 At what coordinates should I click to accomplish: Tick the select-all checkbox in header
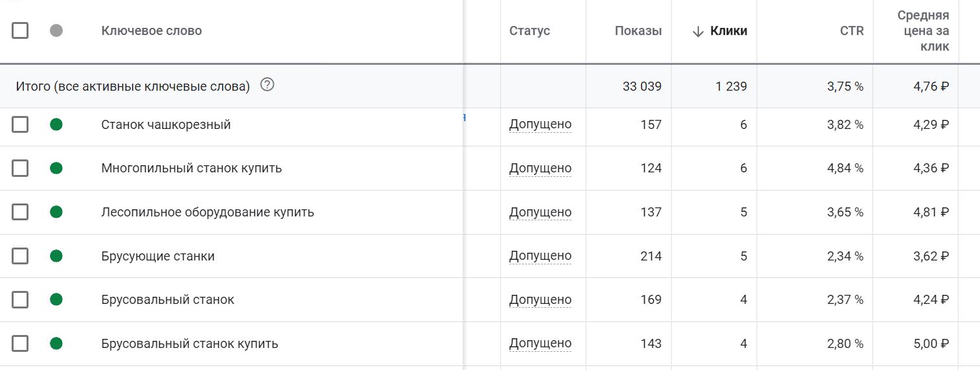pyautogui.click(x=20, y=30)
